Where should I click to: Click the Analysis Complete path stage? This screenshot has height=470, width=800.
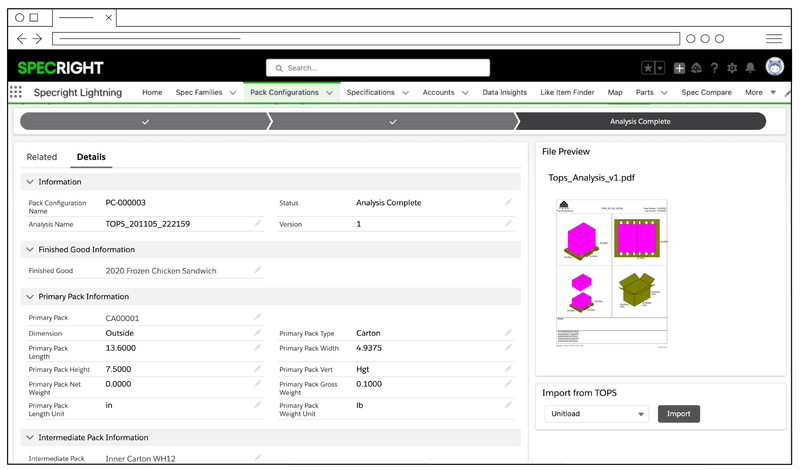coord(640,121)
